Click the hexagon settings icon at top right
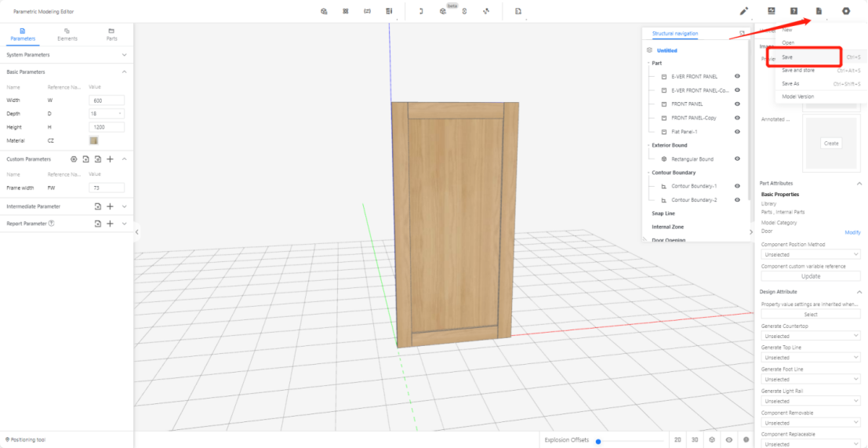 (x=845, y=11)
